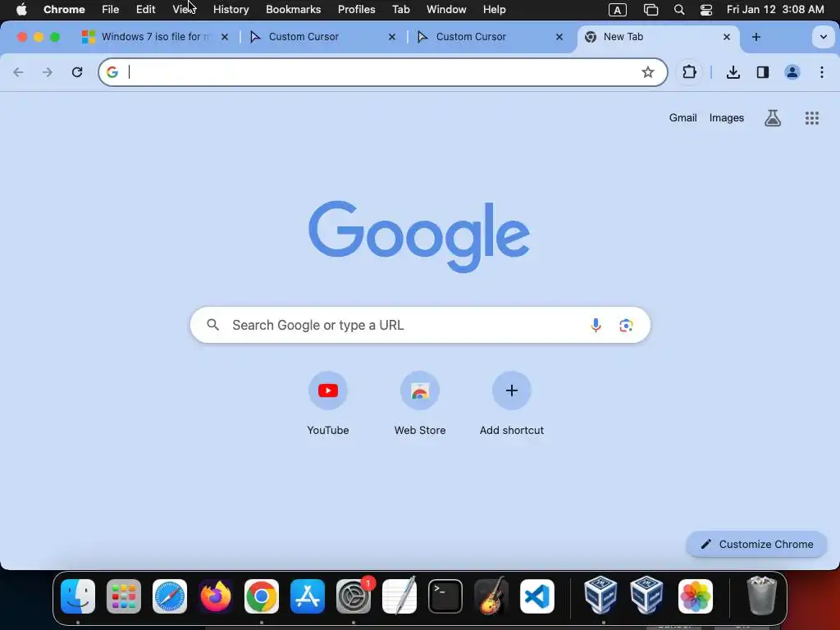The image size is (840, 630).
Task: Open the Profiles menu
Action: point(356,10)
